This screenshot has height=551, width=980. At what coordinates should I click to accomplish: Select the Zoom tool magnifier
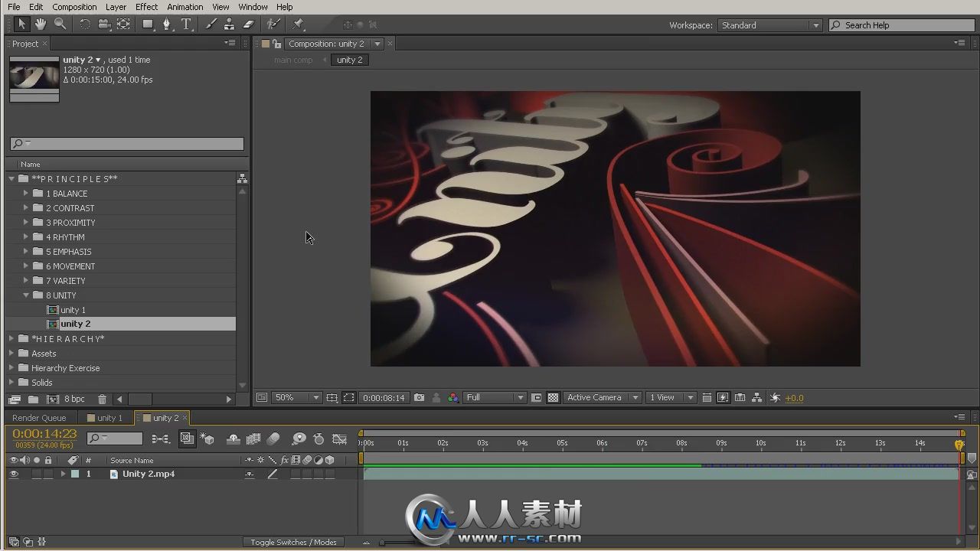[60, 24]
